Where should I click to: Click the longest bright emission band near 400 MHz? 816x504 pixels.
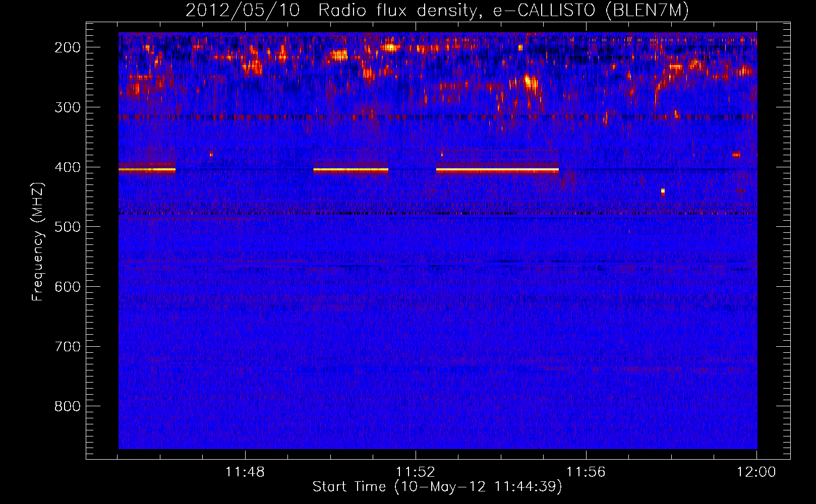[x=497, y=170]
